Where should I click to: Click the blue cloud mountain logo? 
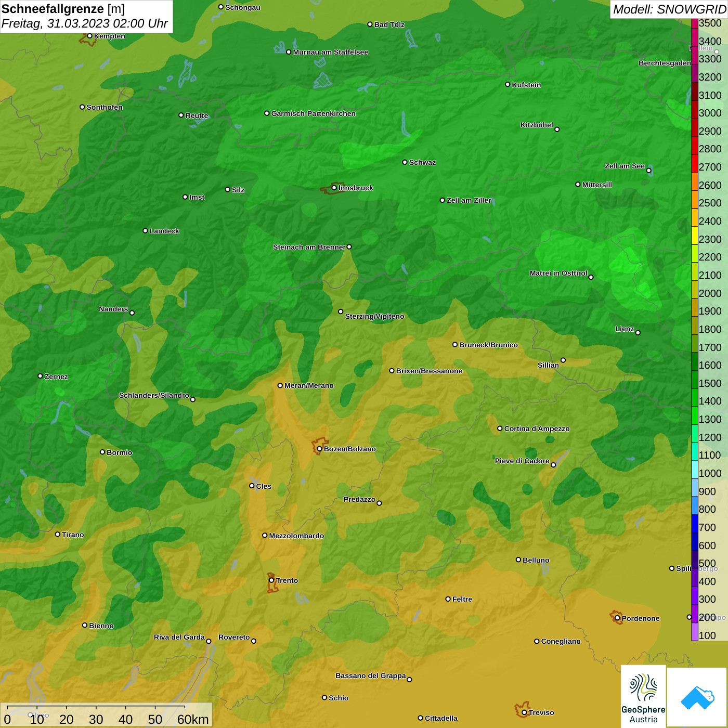tap(697, 697)
